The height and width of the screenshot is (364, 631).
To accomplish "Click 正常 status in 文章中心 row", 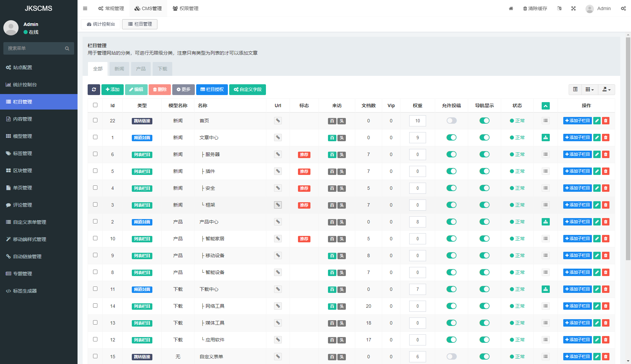I will click(517, 138).
